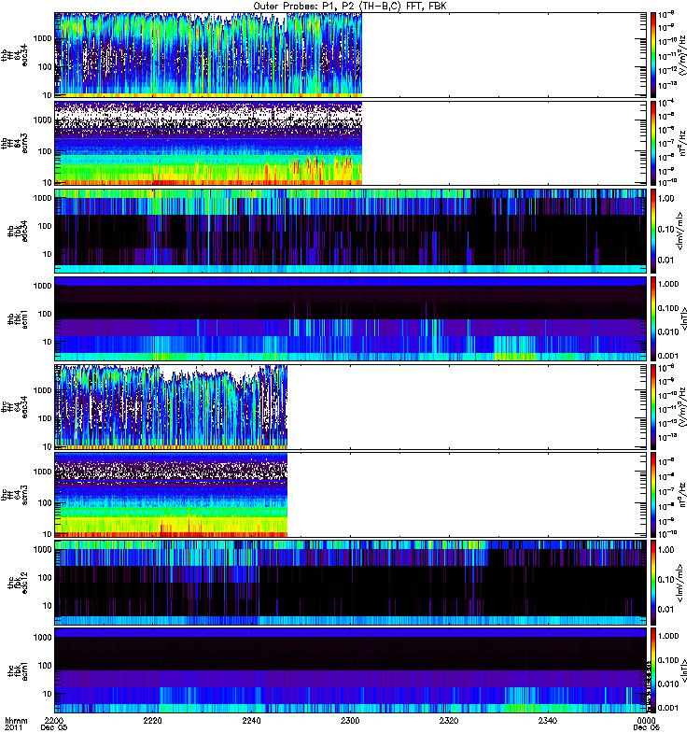Click the '2011' year label

13,727
